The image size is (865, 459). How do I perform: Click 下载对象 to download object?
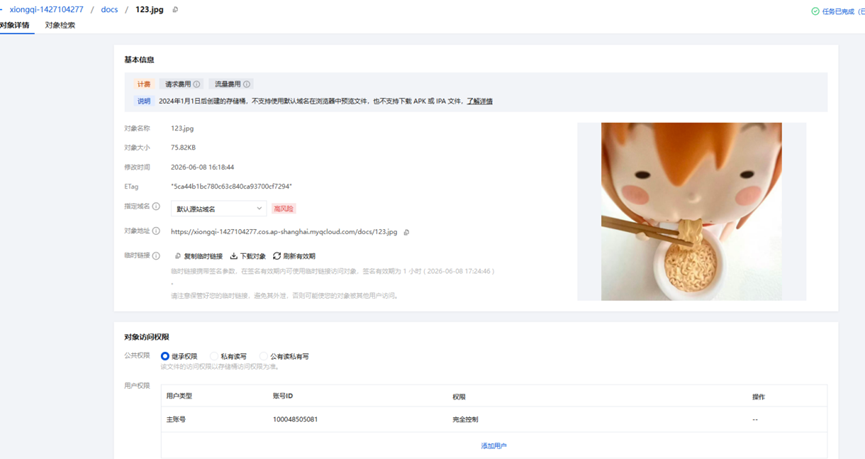click(248, 256)
